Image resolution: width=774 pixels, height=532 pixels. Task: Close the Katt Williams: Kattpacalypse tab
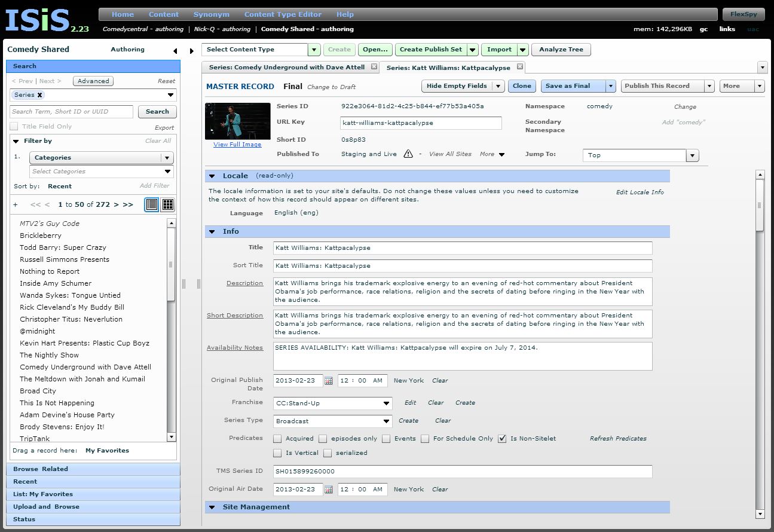[x=520, y=67]
